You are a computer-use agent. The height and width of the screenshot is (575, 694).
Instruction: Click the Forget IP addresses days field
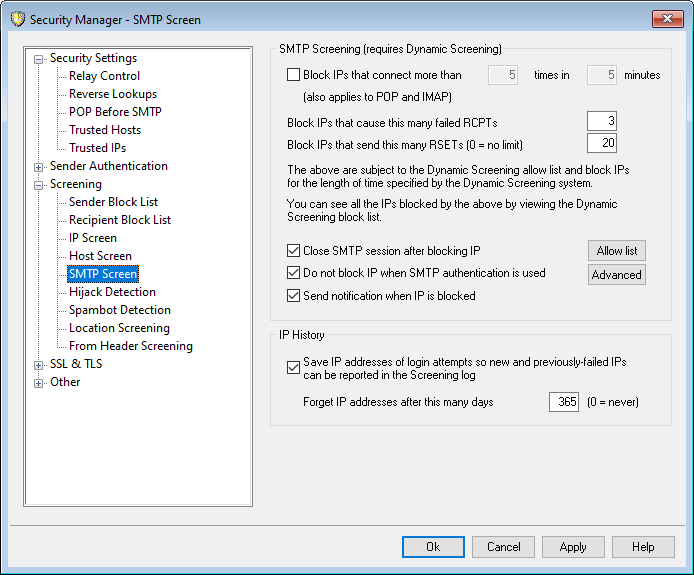tap(563, 402)
